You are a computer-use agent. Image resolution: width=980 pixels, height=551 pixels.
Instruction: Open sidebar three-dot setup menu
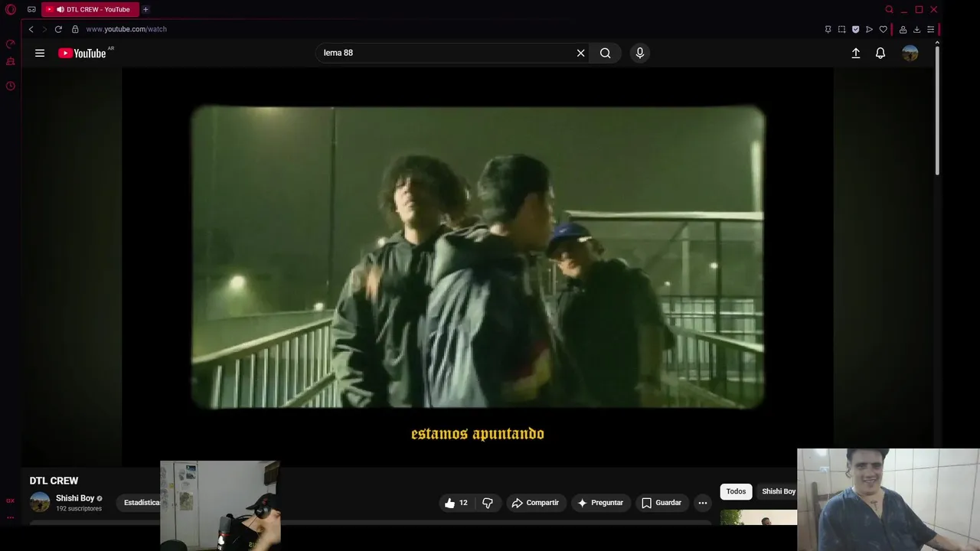point(11,517)
